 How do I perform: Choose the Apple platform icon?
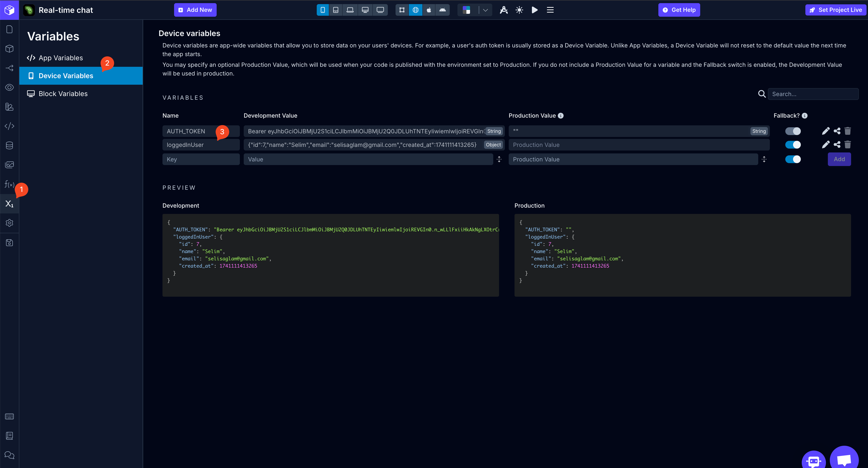[429, 10]
